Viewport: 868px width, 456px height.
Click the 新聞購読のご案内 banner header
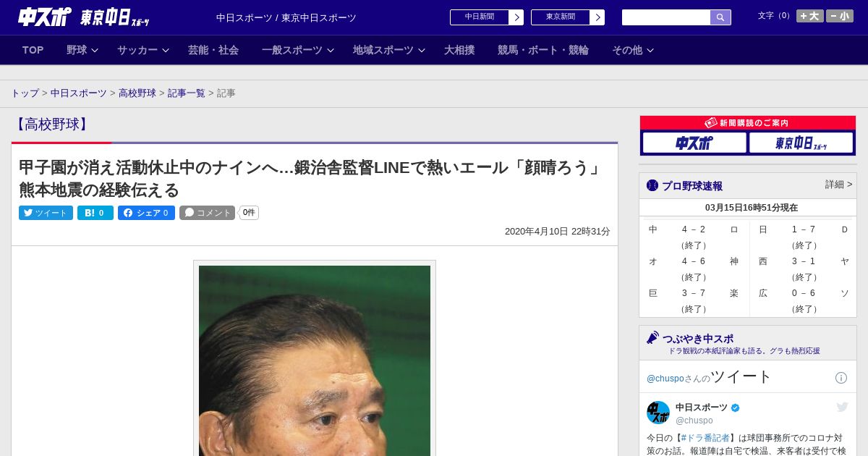[x=748, y=123]
